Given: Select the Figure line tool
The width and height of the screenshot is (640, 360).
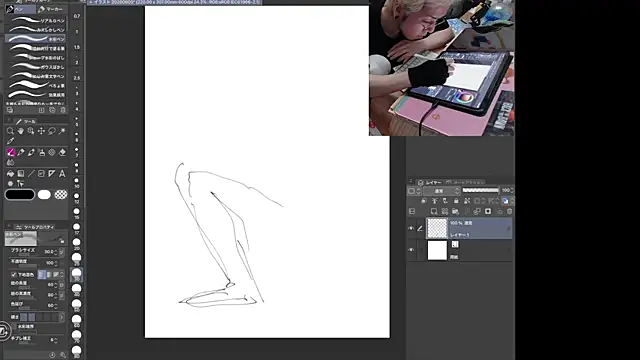Looking at the screenshot, I should [31, 173].
